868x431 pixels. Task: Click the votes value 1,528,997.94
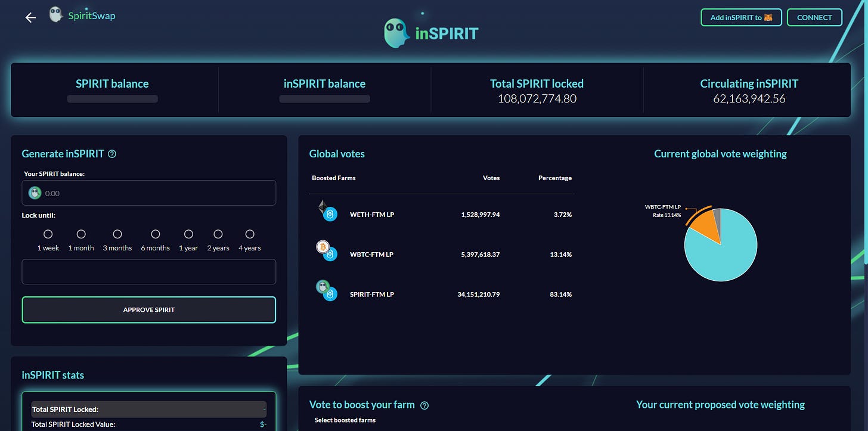point(480,215)
